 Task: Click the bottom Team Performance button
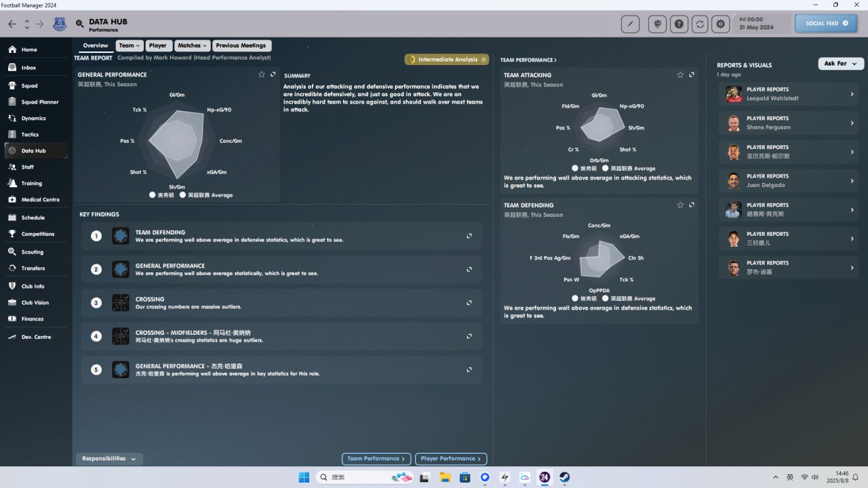pyautogui.click(x=376, y=459)
